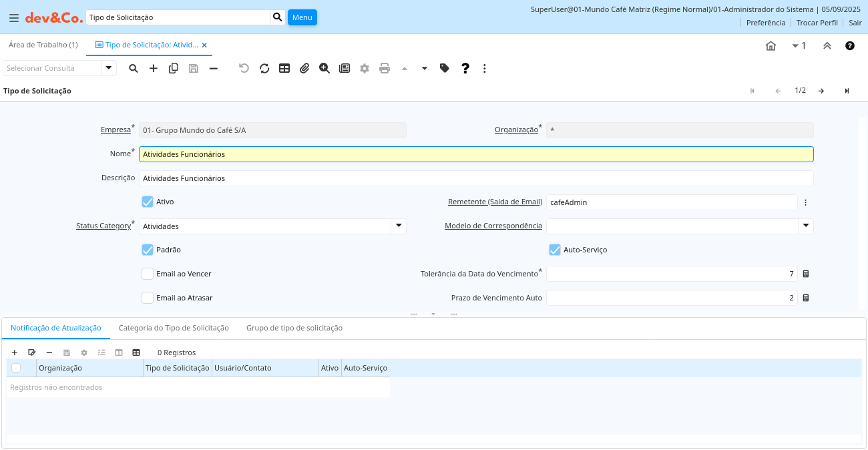
Task: Open the Selecionar Consulta dropdown arrow
Action: [x=109, y=68]
